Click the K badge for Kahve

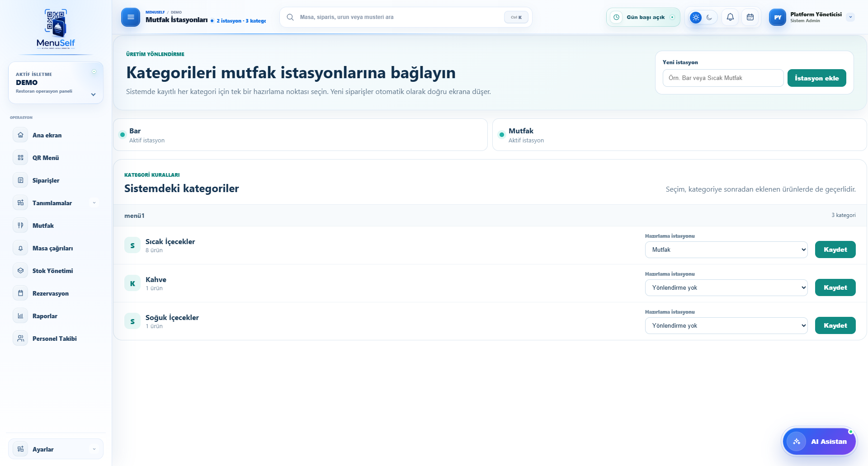[132, 283]
